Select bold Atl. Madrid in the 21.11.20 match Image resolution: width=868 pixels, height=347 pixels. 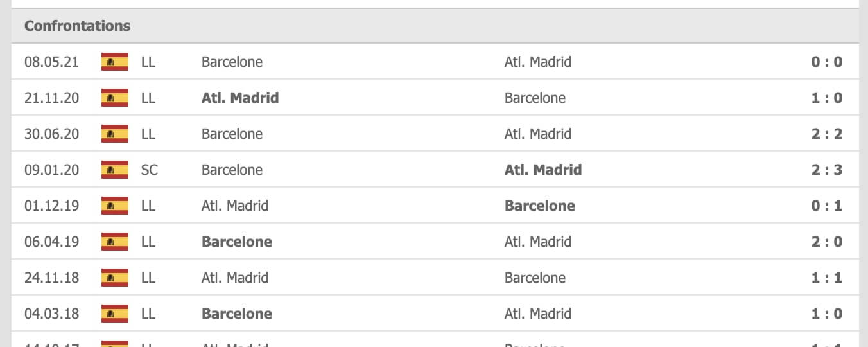coord(240,98)
